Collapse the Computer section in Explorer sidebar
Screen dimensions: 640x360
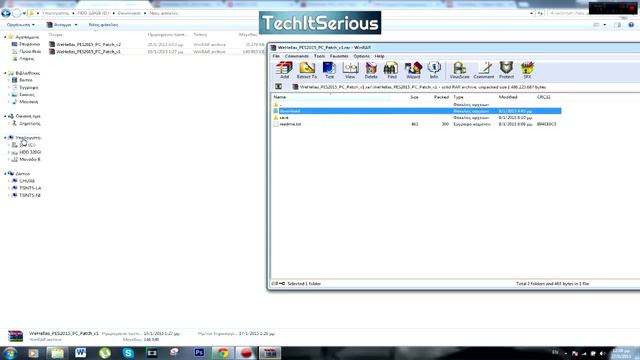coord(5,138)
